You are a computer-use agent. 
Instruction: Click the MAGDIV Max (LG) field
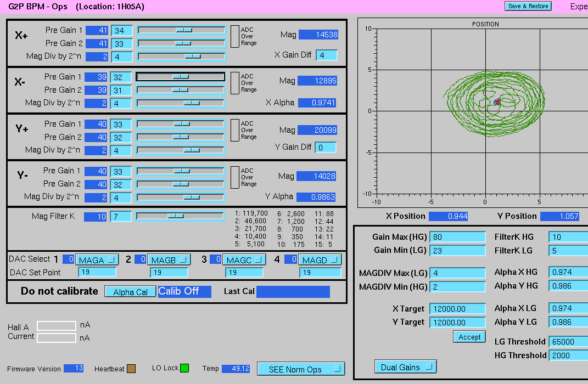[x=457, y=273]
